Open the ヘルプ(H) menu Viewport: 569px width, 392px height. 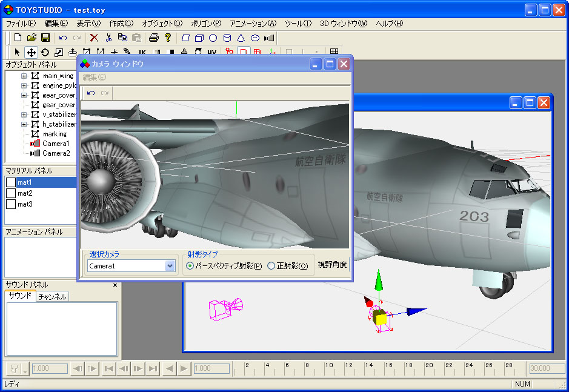click(390, 24)
